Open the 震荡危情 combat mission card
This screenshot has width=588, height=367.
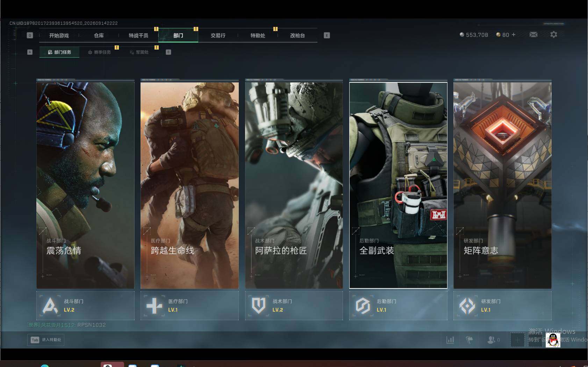(x=85, y=185)
